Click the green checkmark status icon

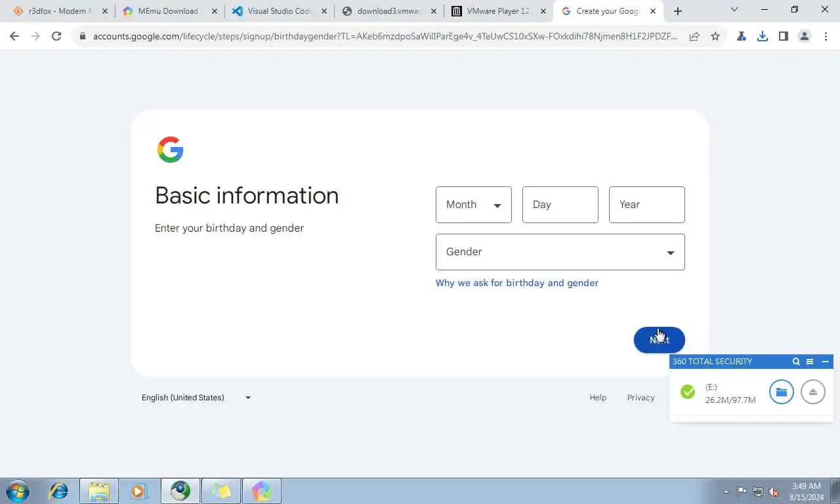pyautogui.click(x=688, y=392)
